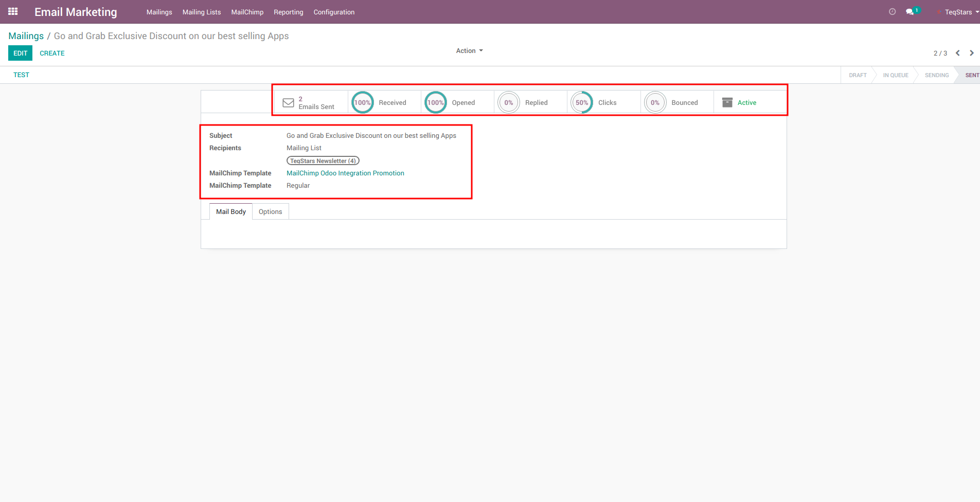Screen dimensions: 980x502
Task: Expand the Action dropdown
Action: click(469, 51)
